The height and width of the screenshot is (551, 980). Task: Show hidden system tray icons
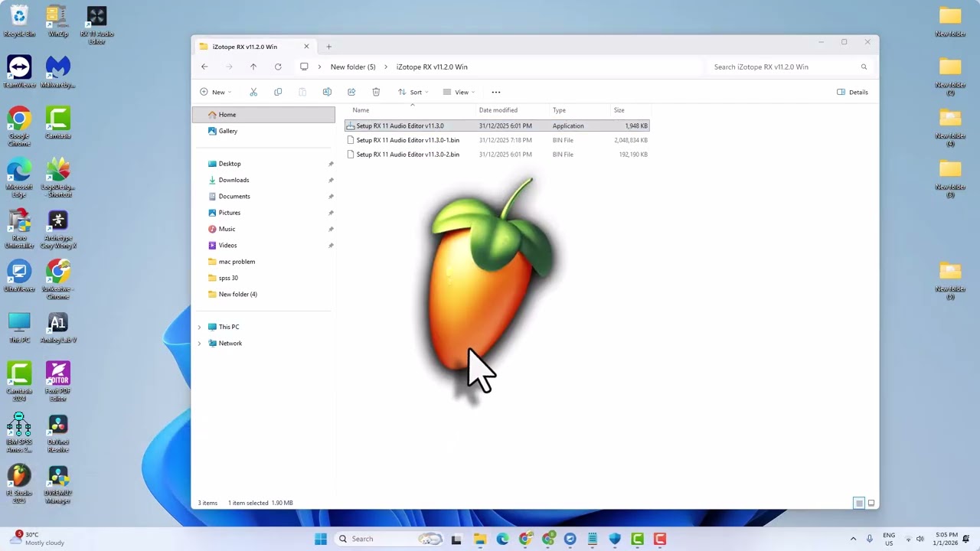[x=853, y=539]
